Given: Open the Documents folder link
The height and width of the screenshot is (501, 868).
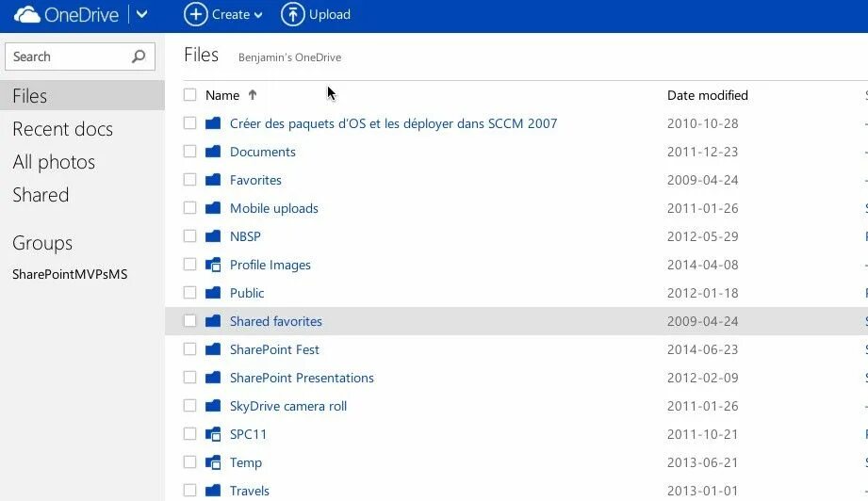Looking at the screenshot, I should coord(263,152).
